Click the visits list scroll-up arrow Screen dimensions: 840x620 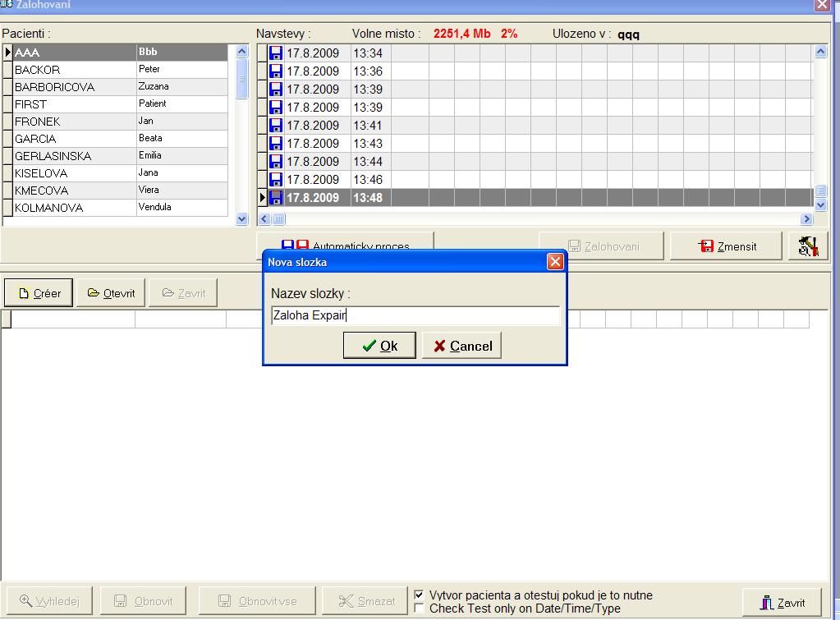pyautogui.click(x=820, y=52)
